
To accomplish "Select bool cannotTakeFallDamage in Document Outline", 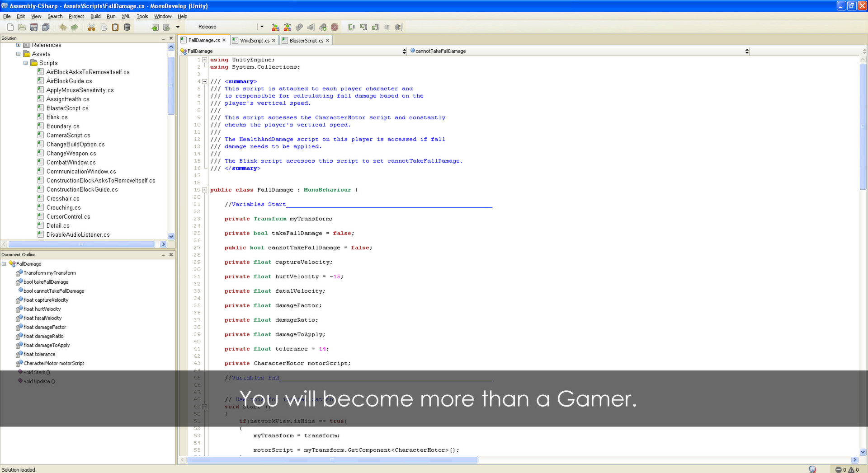I will [x=54, y=291].
